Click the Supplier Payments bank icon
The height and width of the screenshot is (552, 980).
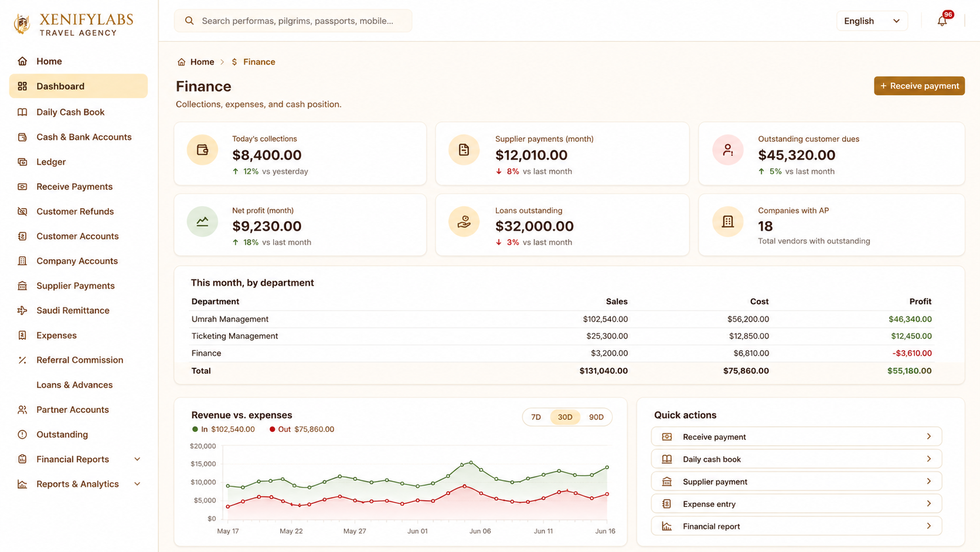22,286
